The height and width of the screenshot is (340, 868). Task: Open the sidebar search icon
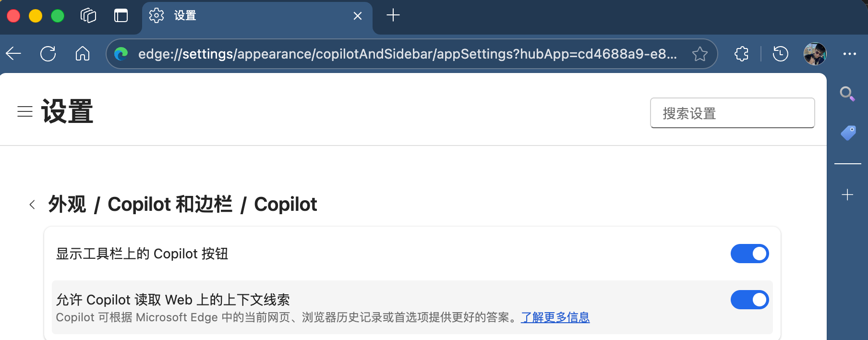click(847, 94)
